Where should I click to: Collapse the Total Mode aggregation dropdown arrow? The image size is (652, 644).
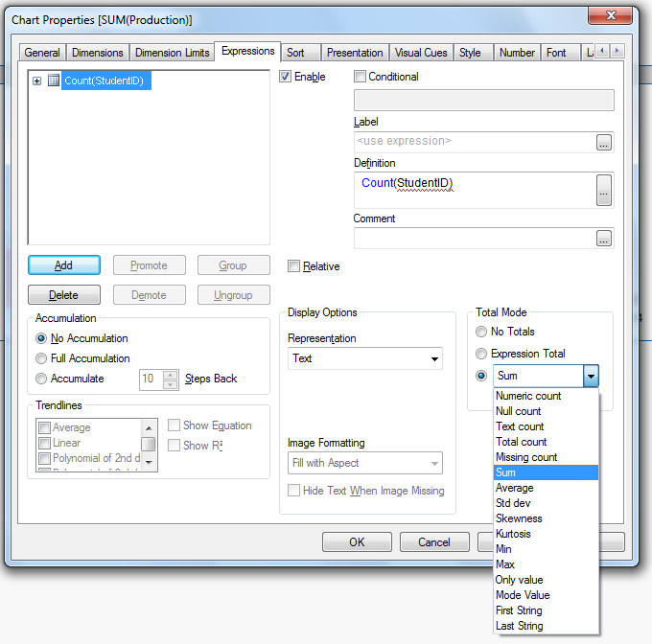tap(591, 376)
